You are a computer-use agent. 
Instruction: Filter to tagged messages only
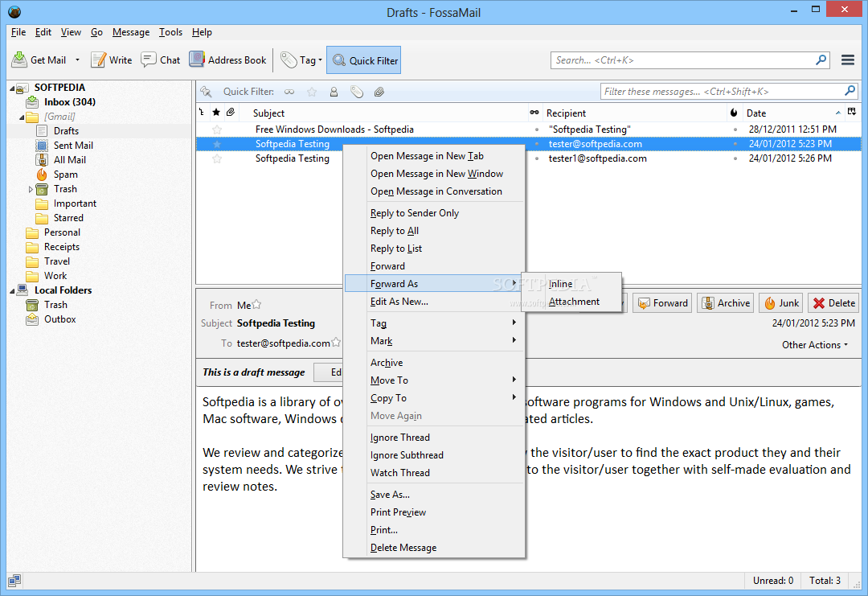pos(357,92)
